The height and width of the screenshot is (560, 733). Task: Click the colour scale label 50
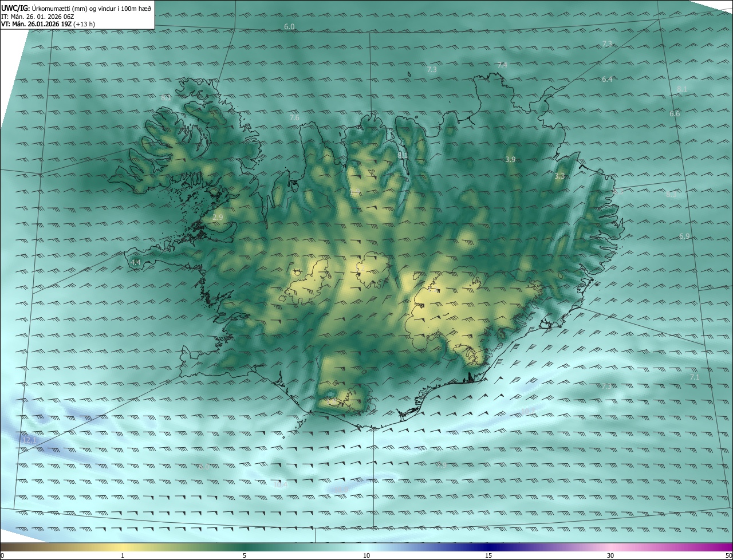pyautogui.click(x=728, y=555)
